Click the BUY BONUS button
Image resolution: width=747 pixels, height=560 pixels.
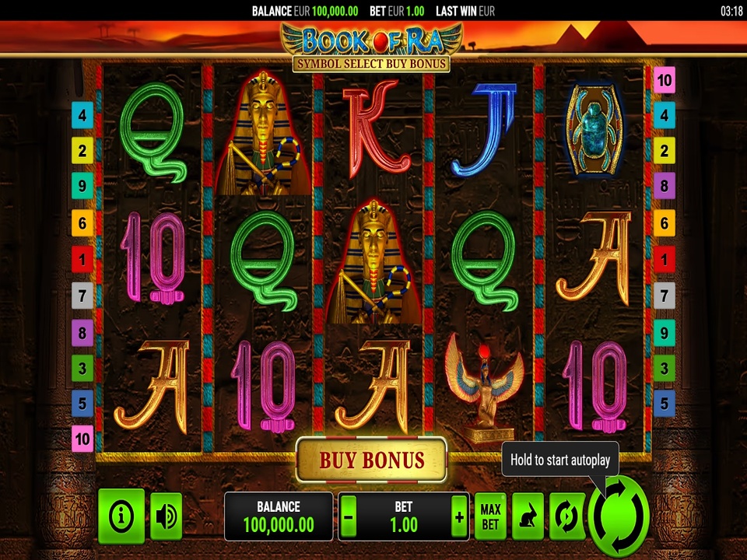pyautogui.click(x=372, y=460)
